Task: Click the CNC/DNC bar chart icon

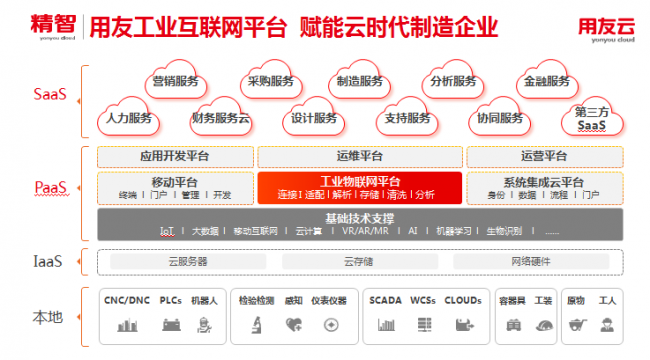Action: pos(127,325)
